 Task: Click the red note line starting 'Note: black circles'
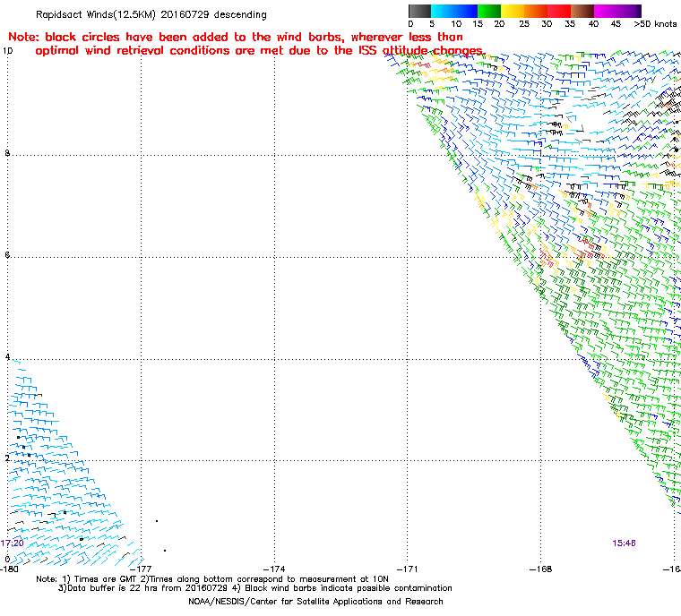236,37
